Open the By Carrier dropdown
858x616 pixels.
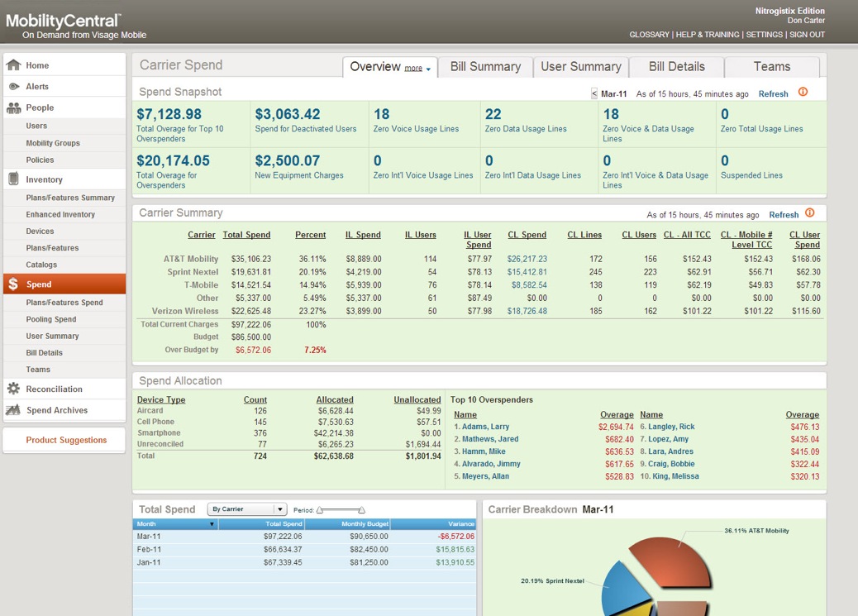pyautogui.click(x=246, y=509)
